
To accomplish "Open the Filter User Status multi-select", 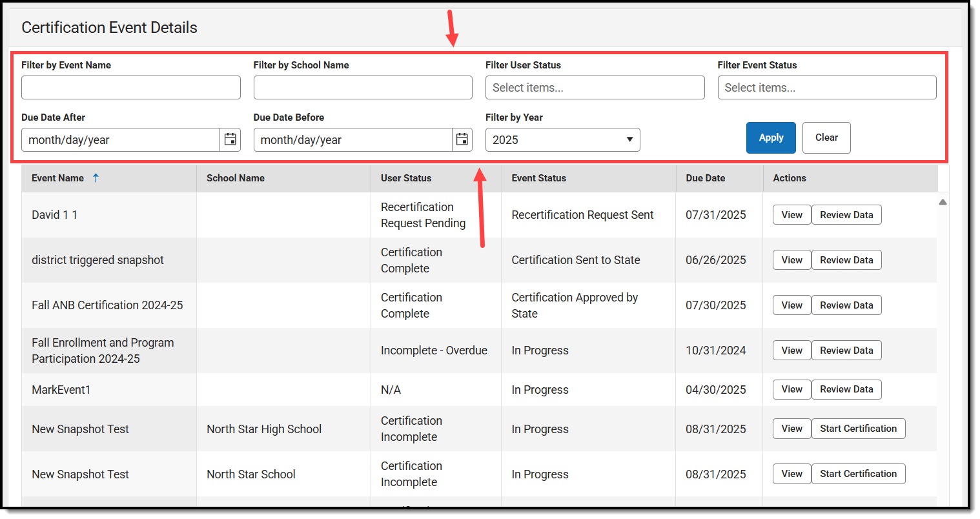I will (595, 87).
